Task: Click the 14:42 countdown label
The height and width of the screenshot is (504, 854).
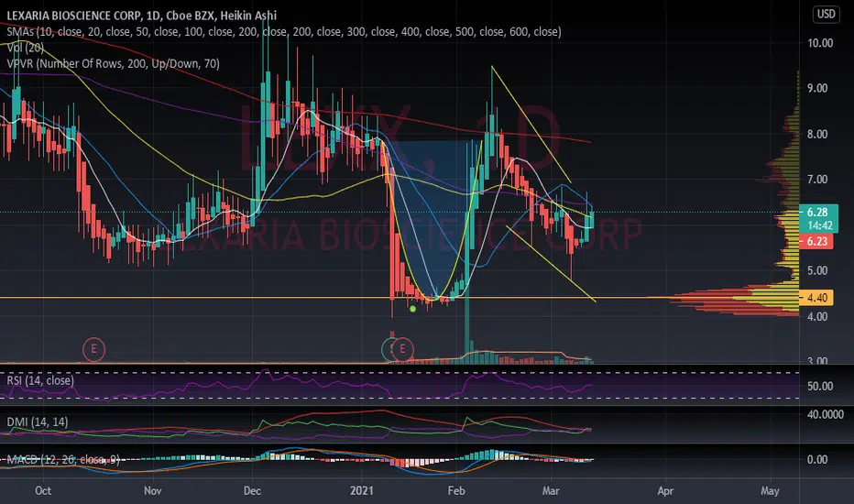Action: coord(818,225)
